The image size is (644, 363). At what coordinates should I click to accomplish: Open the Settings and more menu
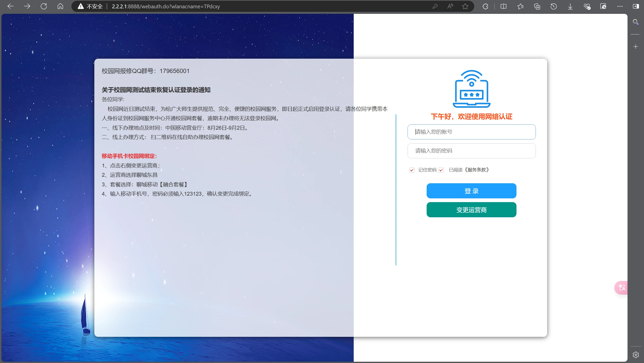coord(620,6)
